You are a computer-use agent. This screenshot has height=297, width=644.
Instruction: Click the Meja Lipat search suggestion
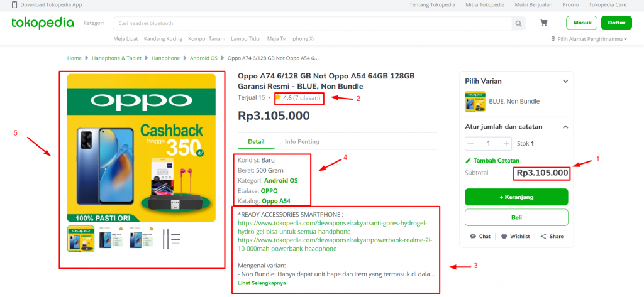(126, 39)
